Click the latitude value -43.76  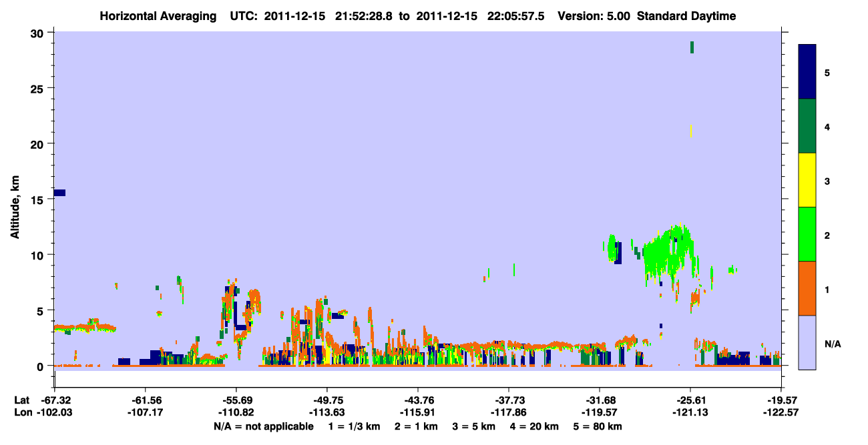418,400
